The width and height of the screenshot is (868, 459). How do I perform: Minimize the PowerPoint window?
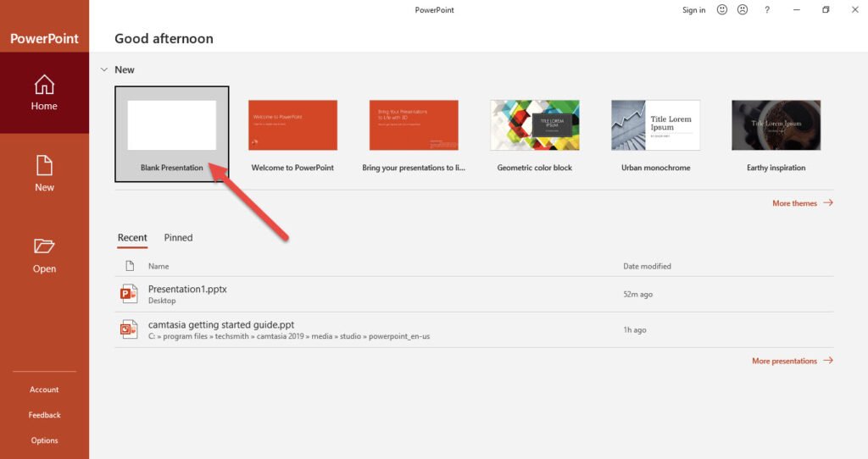click(796, 9)
